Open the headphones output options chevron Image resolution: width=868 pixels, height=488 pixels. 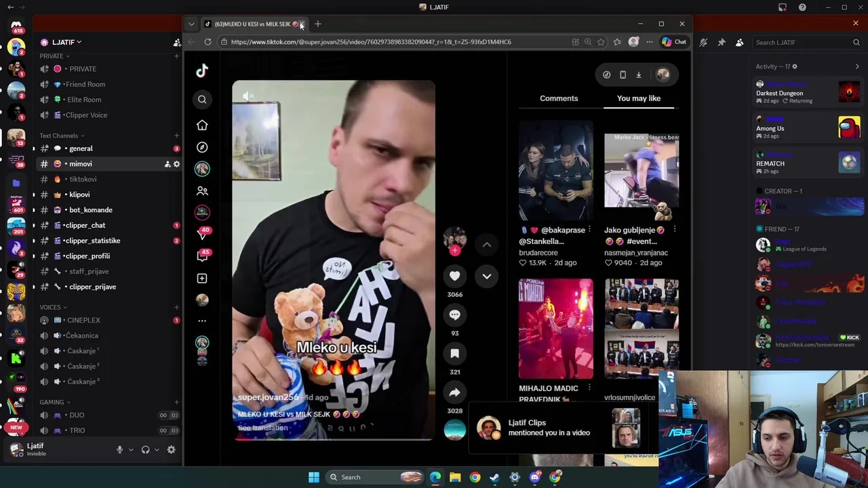tap(157, 449)
